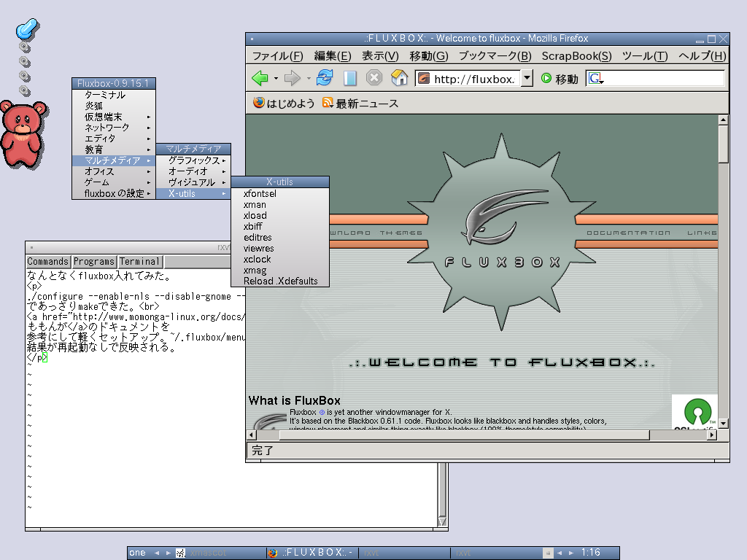The height and width of the screenshot is (560, 747).
Task: Follow the THEMES link on the page
Action: [x=400, y=233]
